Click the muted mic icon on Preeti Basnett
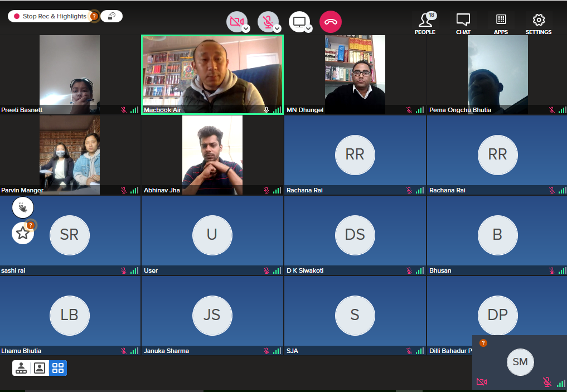 [124, 110]
